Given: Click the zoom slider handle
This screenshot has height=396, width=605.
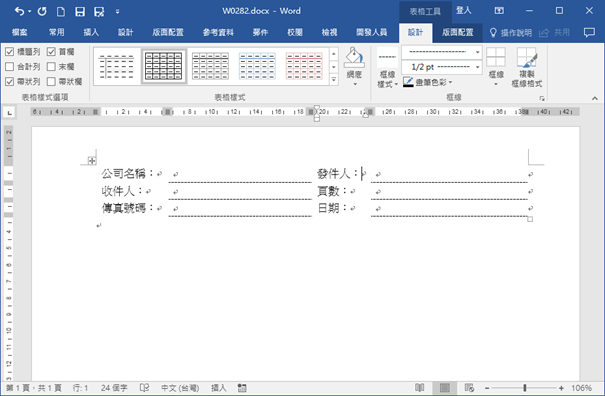Looking at the screenshot, I should (x=525, y=388).
